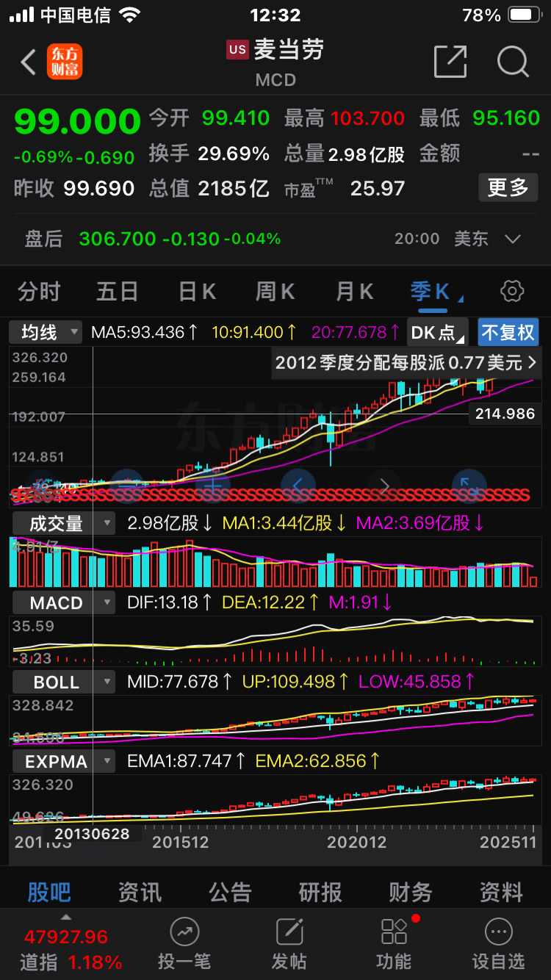Tap the EMA1:87.747 value
The height and width of the screenshot is (980, 551).
(x=187, y=761)
